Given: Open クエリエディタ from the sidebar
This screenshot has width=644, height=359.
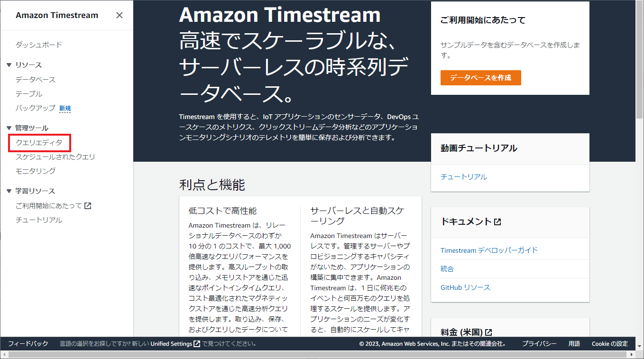Looking at the screenshot, I should [x=39, y=142].
